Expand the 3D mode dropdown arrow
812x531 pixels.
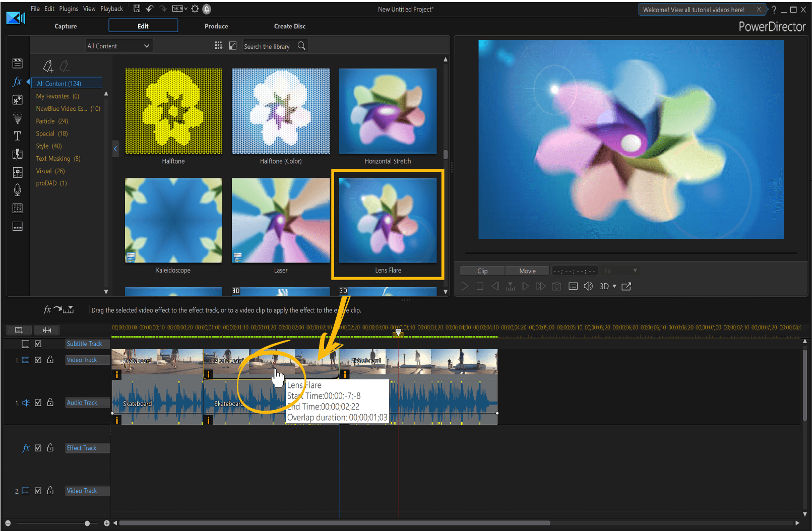point(614,286)
